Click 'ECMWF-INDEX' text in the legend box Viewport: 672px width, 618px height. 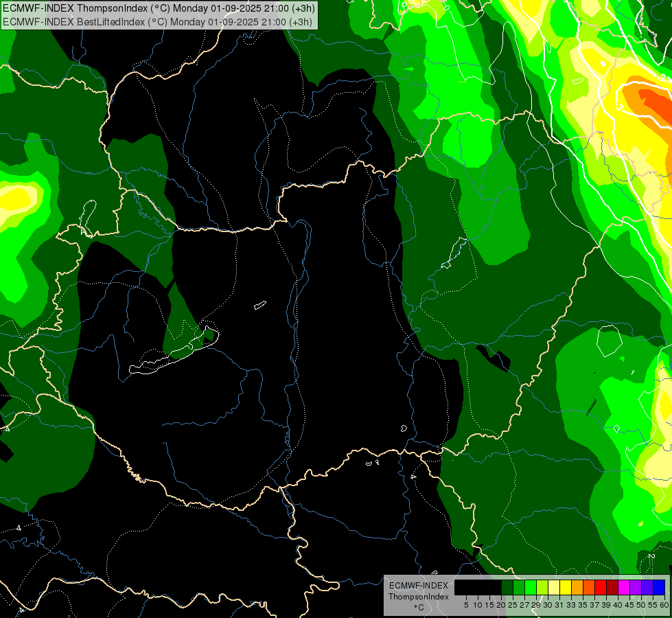[x=419, y=586]
